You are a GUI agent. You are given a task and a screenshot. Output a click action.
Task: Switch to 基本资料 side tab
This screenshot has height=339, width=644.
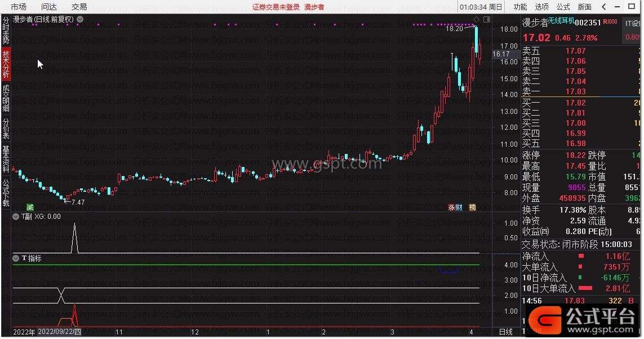pos(6,159)
